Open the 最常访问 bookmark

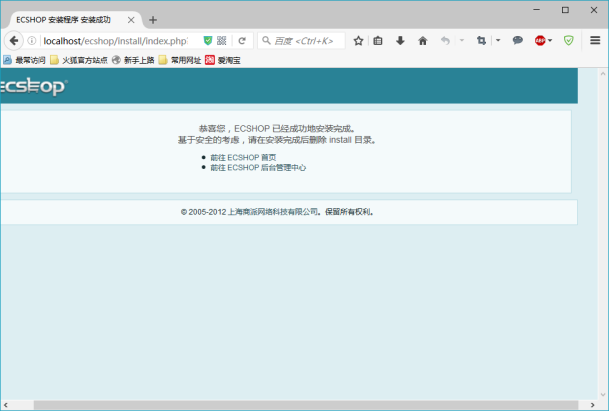(x=24, y=60)
